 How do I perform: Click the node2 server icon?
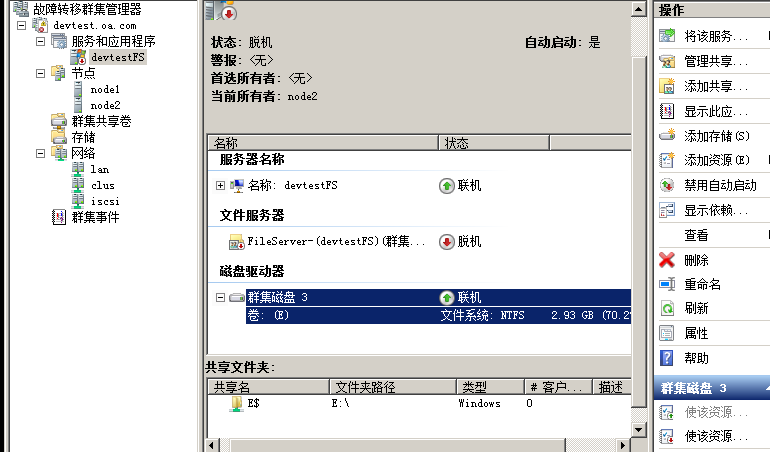(78, 105)
